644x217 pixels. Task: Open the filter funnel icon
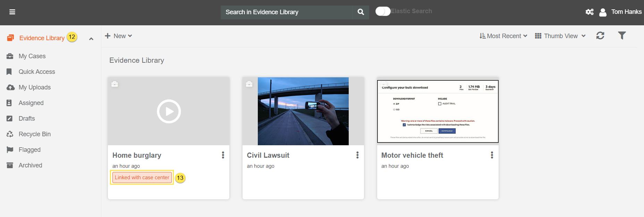(622, 36)
